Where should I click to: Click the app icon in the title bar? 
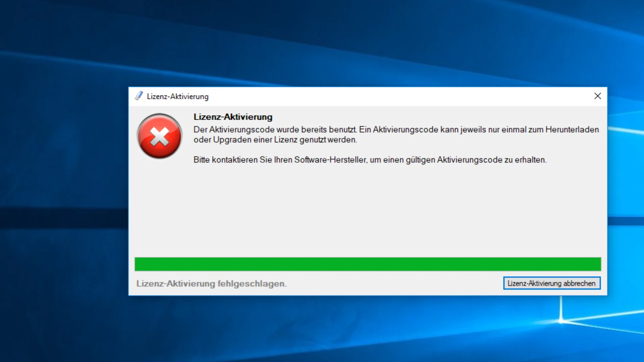pos(139,96)
